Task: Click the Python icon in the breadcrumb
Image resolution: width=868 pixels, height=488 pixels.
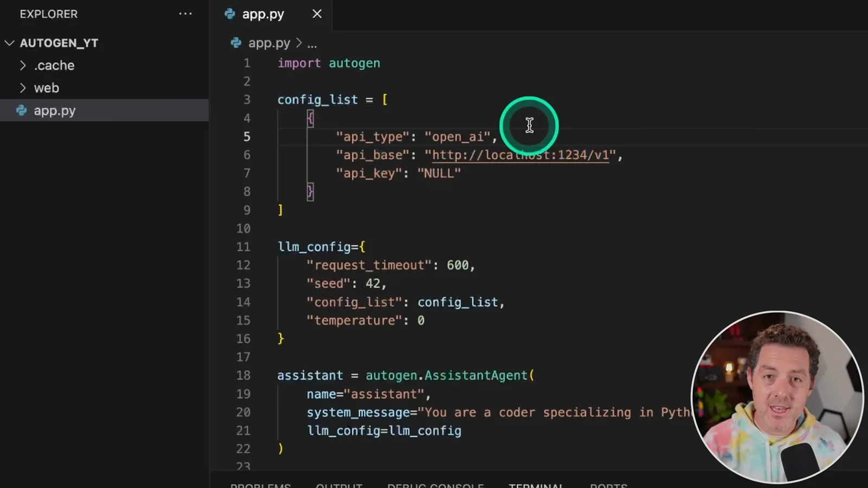Action: point(236,43)
